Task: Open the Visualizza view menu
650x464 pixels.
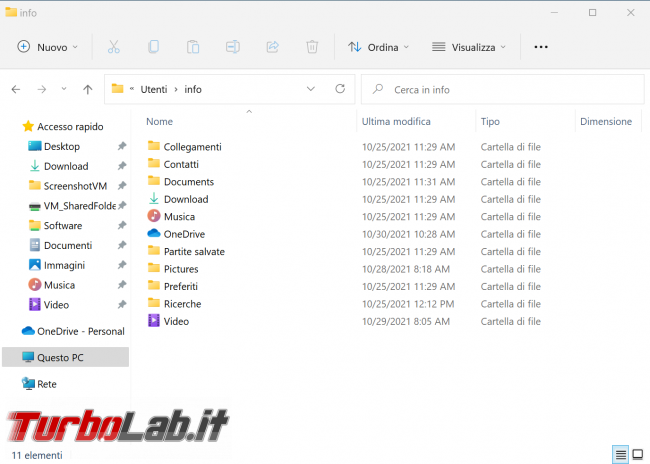Action: pyautogui.click(x=469, y=47)
